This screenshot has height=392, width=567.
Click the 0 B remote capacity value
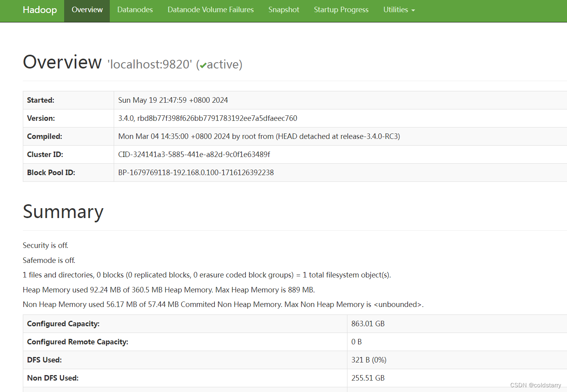(x=356, y=342)
